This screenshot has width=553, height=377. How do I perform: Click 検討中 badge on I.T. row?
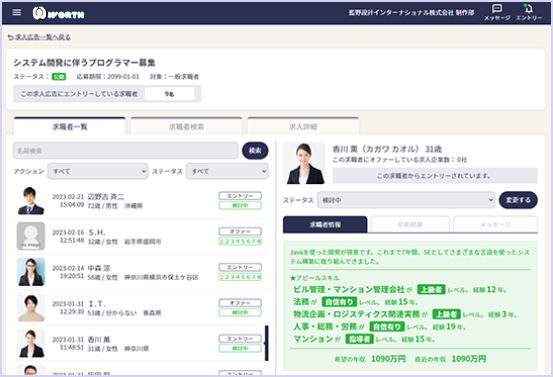pos(240,312)
